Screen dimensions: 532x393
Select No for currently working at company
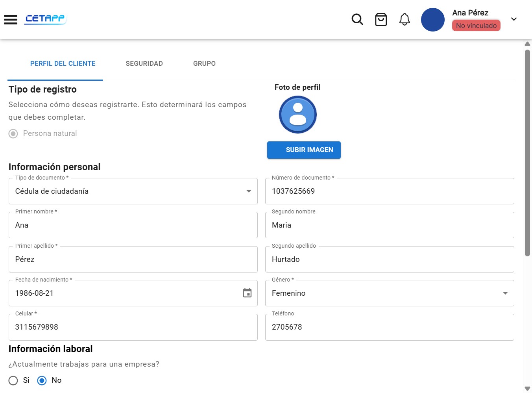pos(42,380)
